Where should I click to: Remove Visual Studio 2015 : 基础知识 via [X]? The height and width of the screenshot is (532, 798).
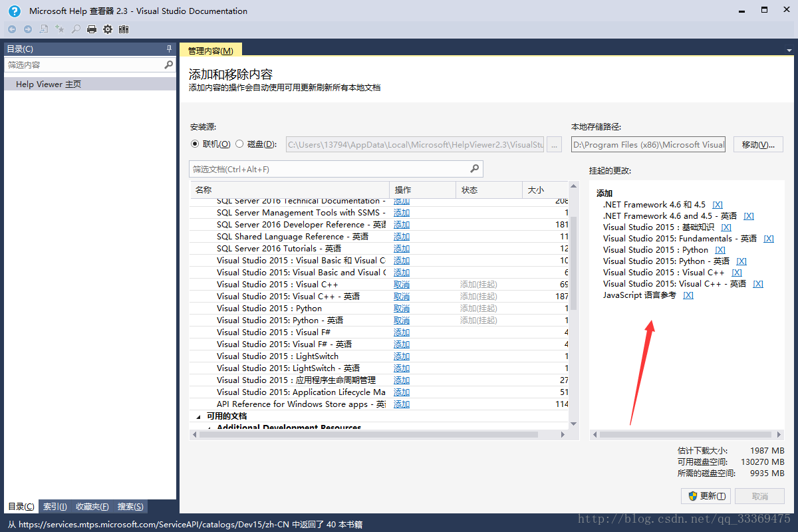pos(726,227)
